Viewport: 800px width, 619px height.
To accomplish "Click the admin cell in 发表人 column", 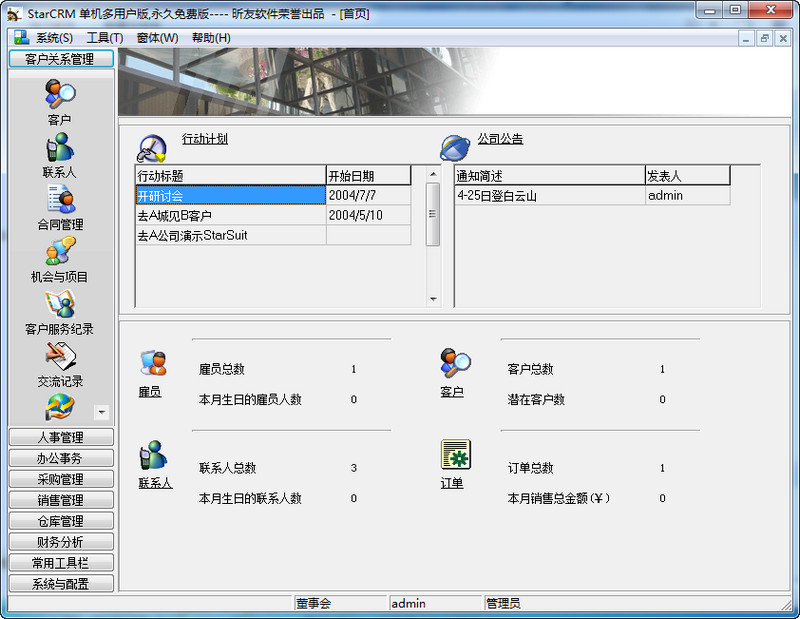I will click(x=688, y=195).
